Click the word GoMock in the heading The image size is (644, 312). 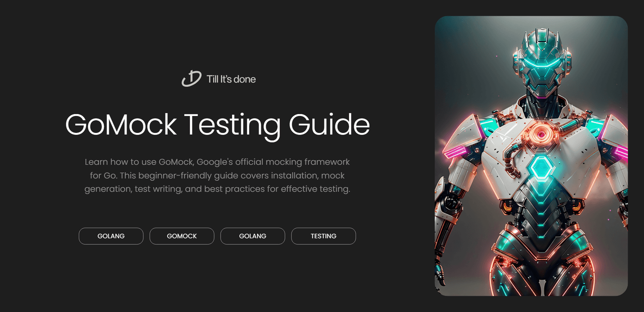point(121,124)
